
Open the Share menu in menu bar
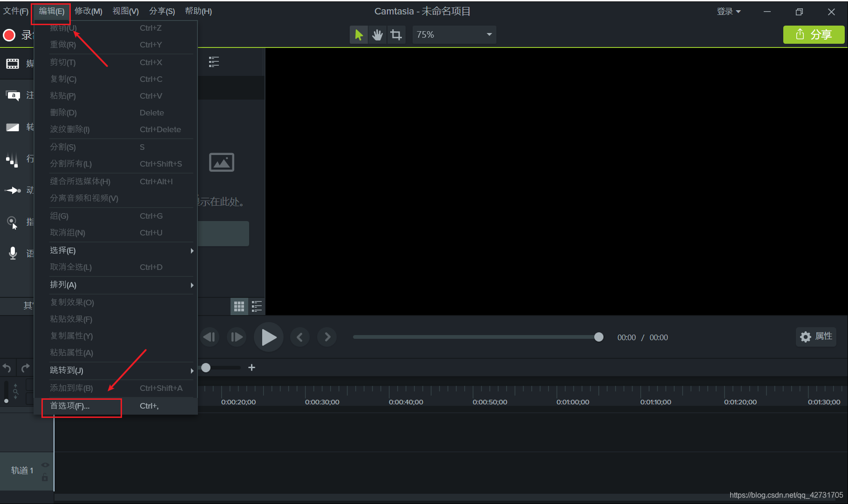coord(162,11)
